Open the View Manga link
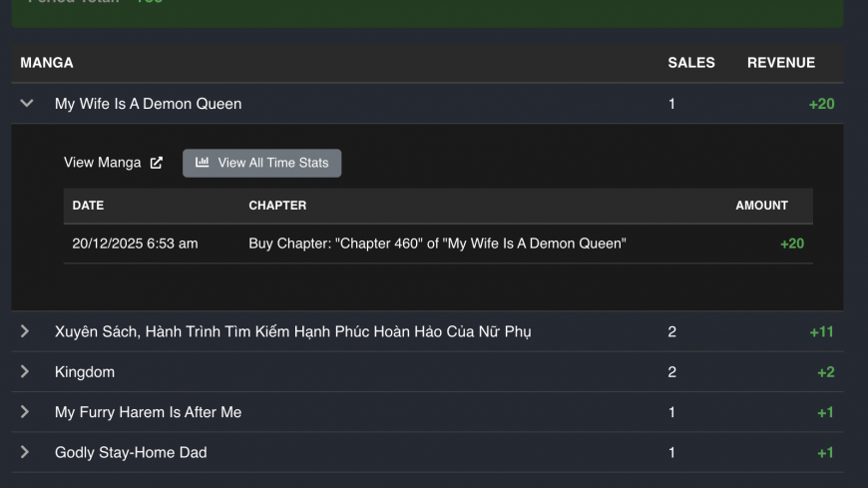Viewport: 868px width, 488px height. click(x=103, y=163)
